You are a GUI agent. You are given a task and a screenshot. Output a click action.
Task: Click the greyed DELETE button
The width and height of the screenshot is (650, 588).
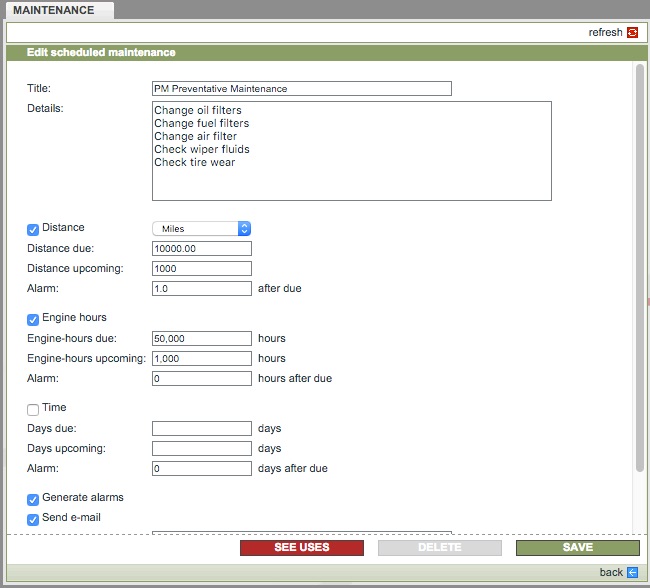[x=439, y=547]
